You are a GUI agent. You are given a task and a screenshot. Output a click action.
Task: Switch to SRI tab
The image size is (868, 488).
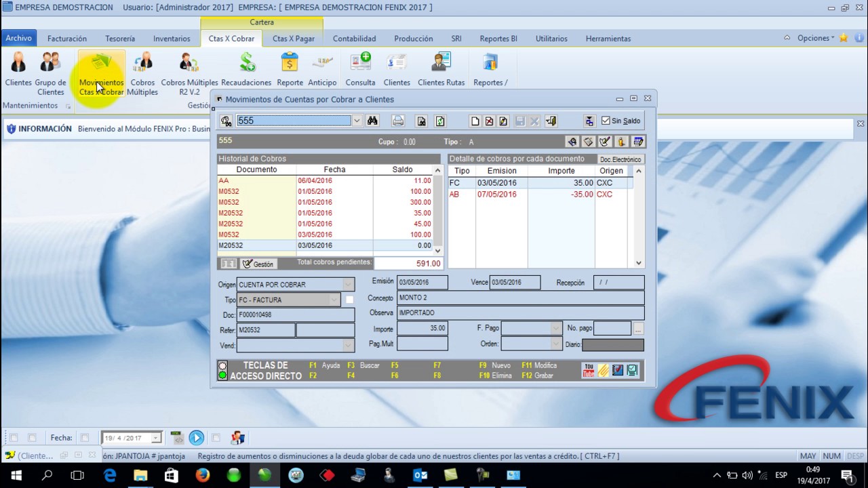click(456, 39)
